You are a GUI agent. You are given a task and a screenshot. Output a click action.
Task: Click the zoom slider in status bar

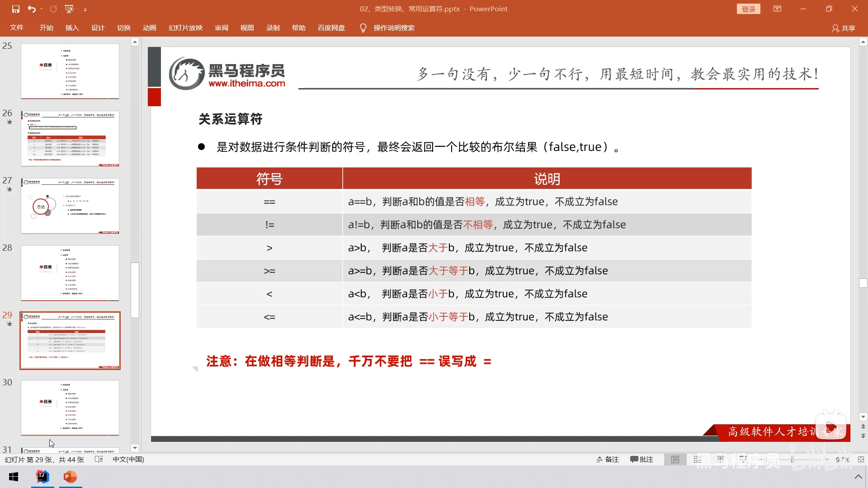(x=792, y=459)
